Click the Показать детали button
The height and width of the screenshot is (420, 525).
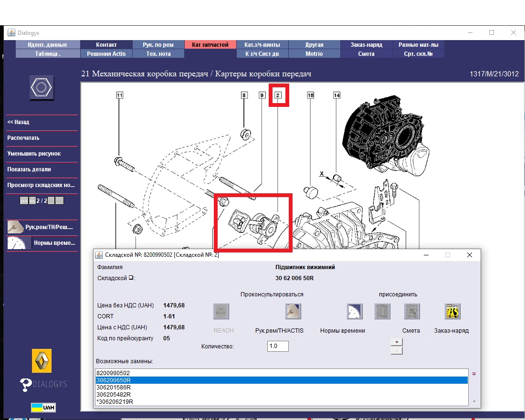tap(42, 169)
